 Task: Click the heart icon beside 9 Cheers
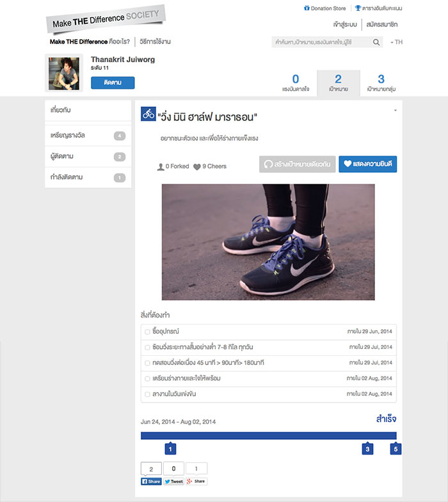pyautogui.click(x=197, y=166)
